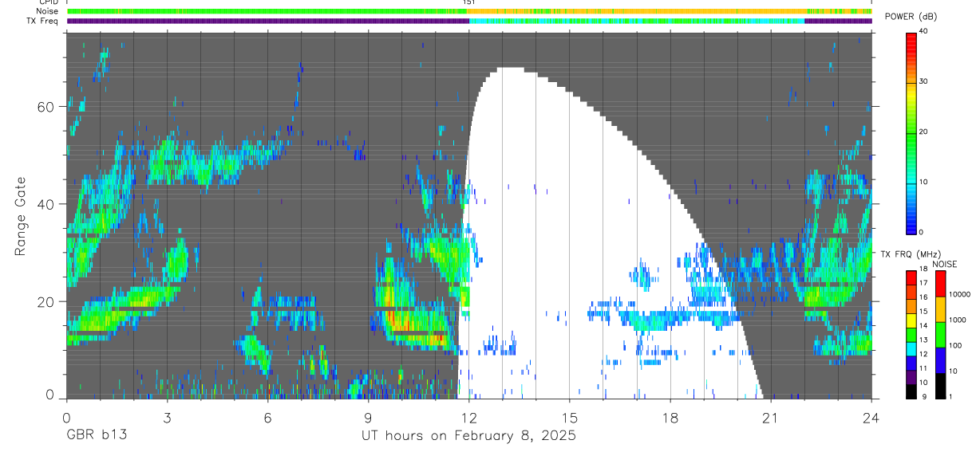Screen dimensions: 980x452
Task: Click the yellow 14–15 MHz swatch in TX FRQ legend
Action: [912, 320]
